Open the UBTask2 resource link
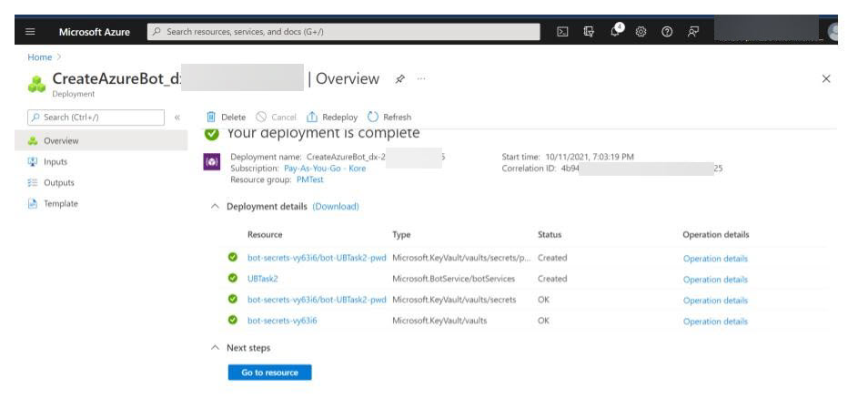Image resolution: width=868 pixels, height=399 pixels. [262, 279]
